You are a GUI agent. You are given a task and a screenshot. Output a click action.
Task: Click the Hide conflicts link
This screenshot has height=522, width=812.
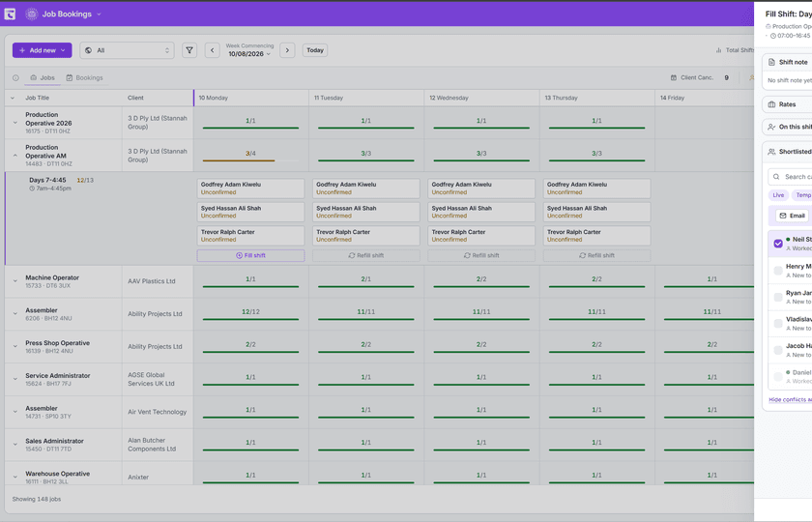pos(791,400)
